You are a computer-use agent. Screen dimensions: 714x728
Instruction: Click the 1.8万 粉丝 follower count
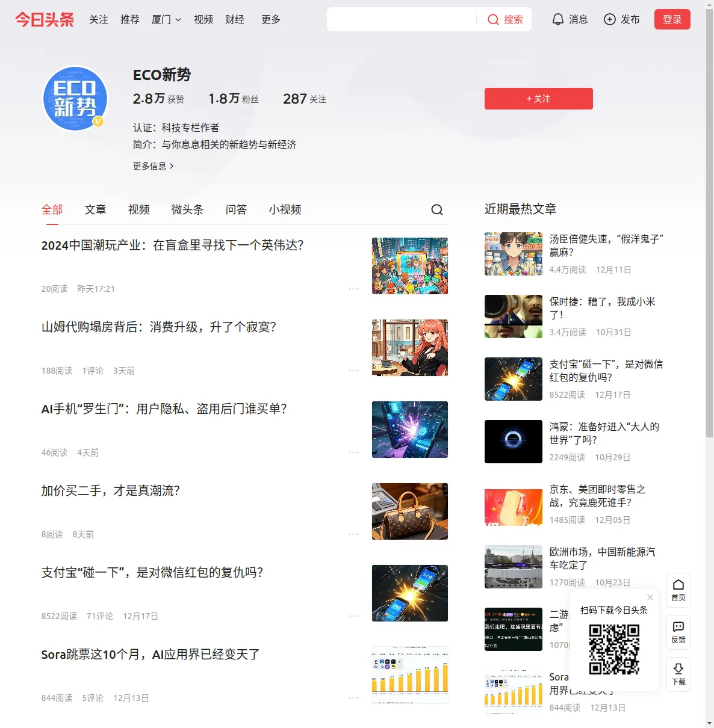point(234,99)
